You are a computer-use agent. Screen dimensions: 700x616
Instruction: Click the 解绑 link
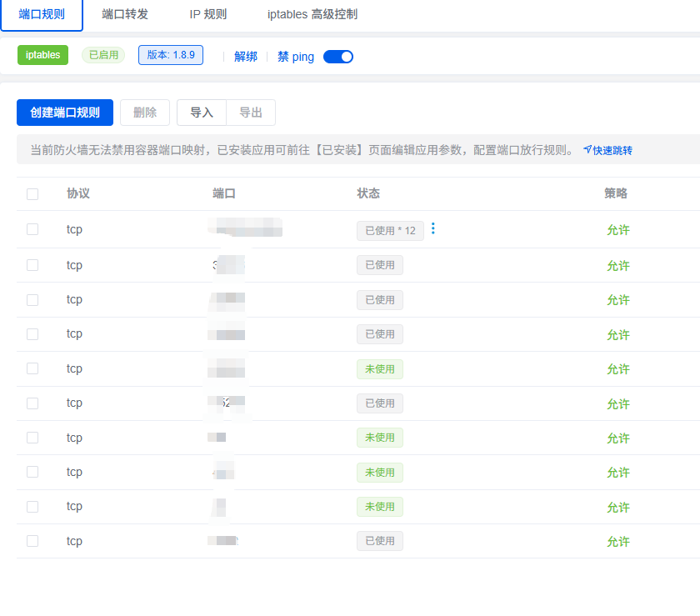coord(246,57)
